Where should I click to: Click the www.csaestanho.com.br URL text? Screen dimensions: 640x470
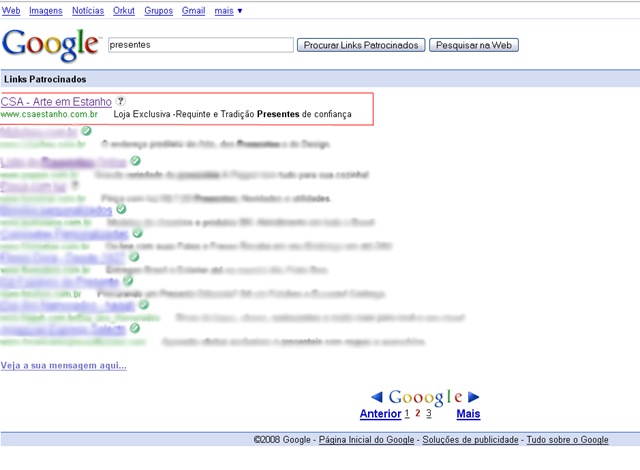click(49, 114)
